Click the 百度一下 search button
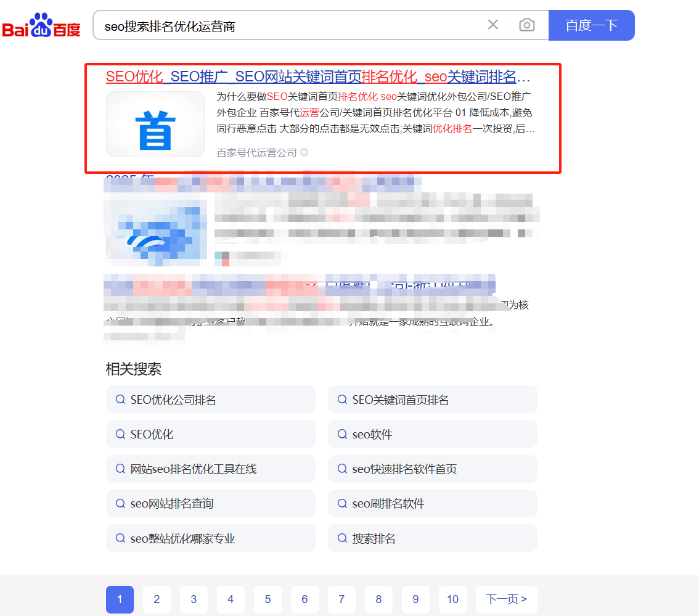 tap(591, 25)
